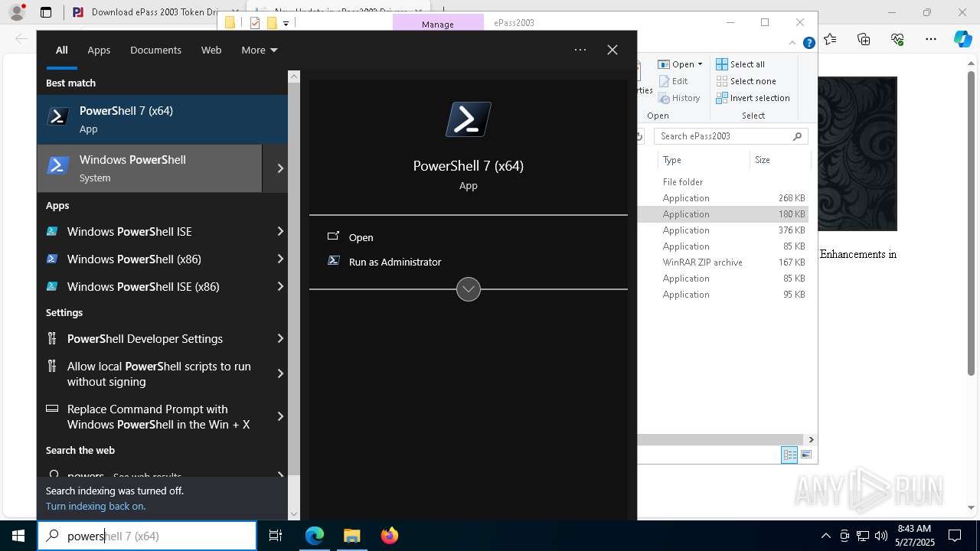Open Explorer help question mark icon
Image resolution: width=980 pixels, height=551 pixels.
coord(808,43)
